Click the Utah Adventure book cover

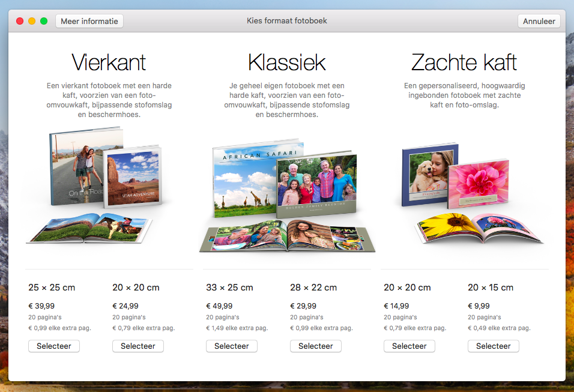[x=133, y=174]
